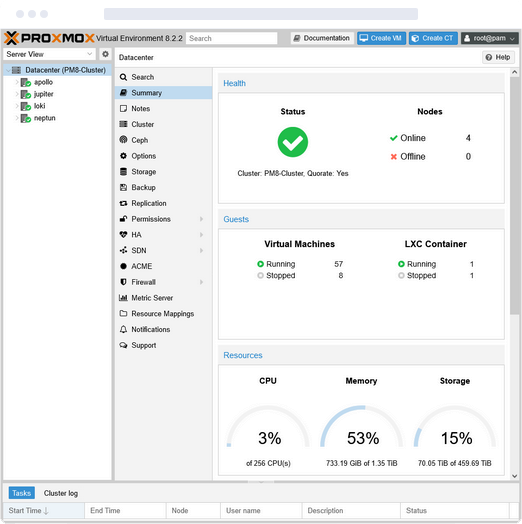The height and width of the screenshot is (524, 522).
Task: Open the Search magnifier entry in Datacenter menu
Action: [x=123, y=77]
